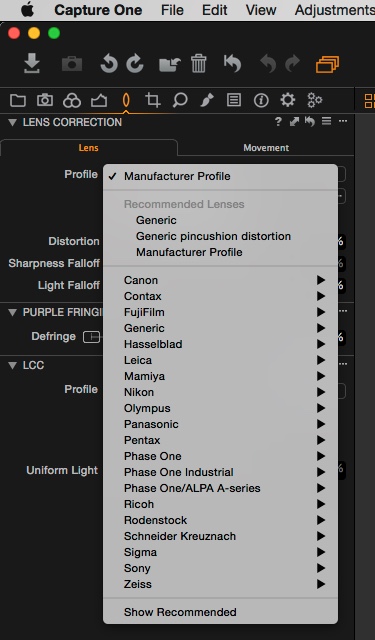Select the Lens tool tab icon

coord(126,100)
